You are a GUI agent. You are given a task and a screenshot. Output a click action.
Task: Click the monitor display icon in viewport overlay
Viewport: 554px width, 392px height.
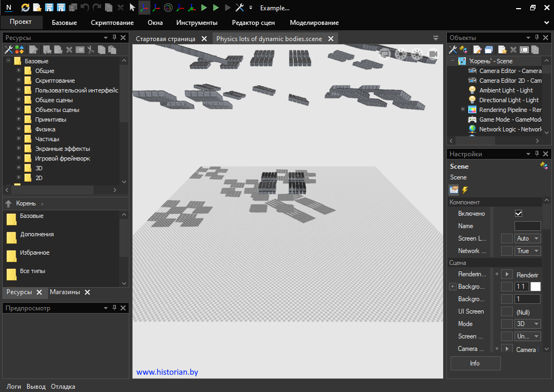(x=385, y=53)
